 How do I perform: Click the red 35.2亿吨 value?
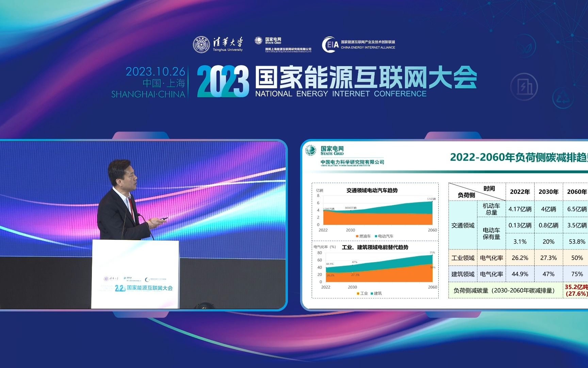(x=576, y=287)
